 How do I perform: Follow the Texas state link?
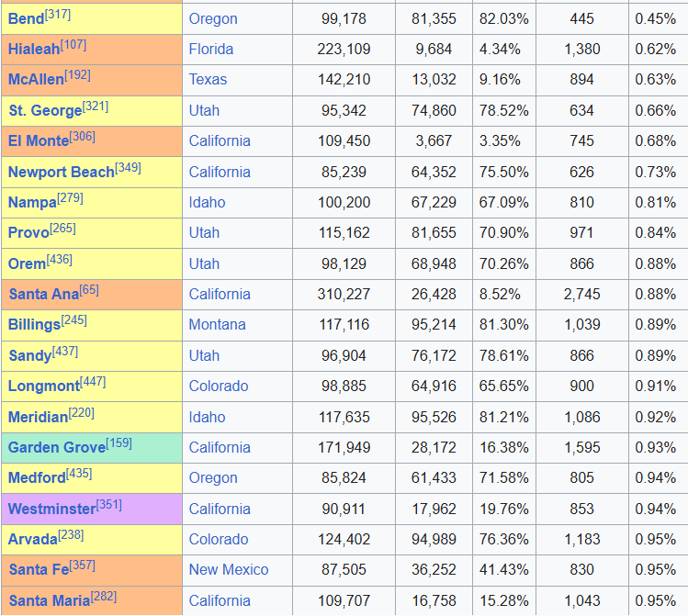tap(208, 79)
